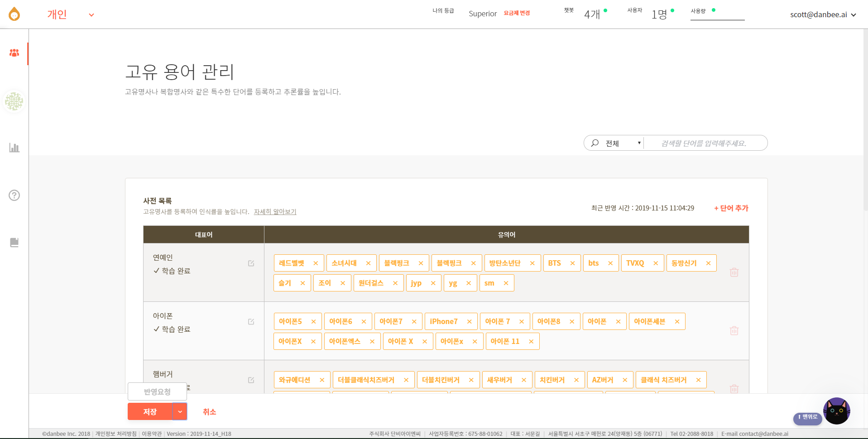The image size is (868, 439).
Task: Open 이용약관 footer link
Action: [x=152, y=434]
